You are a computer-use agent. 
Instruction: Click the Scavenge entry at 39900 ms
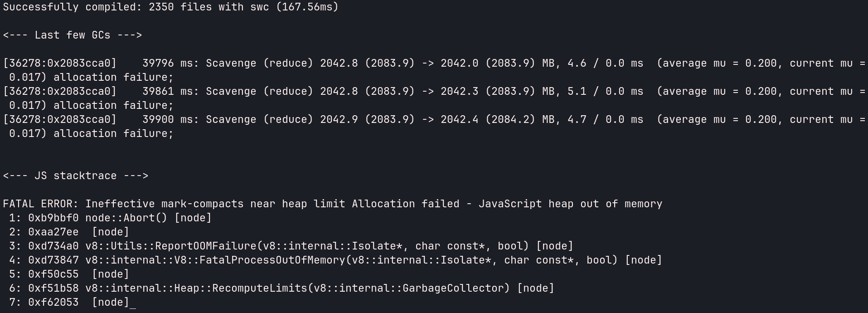[435, 127]
